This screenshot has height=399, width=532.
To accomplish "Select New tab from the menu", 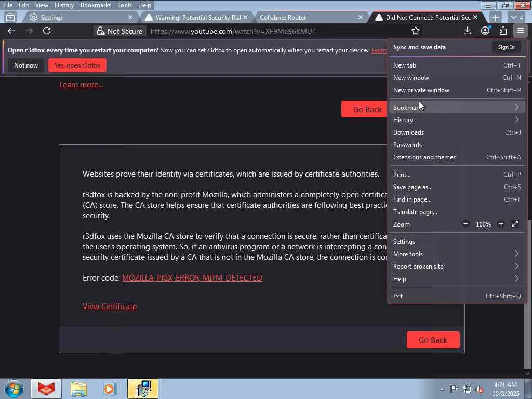I will [x=457, y=65].
